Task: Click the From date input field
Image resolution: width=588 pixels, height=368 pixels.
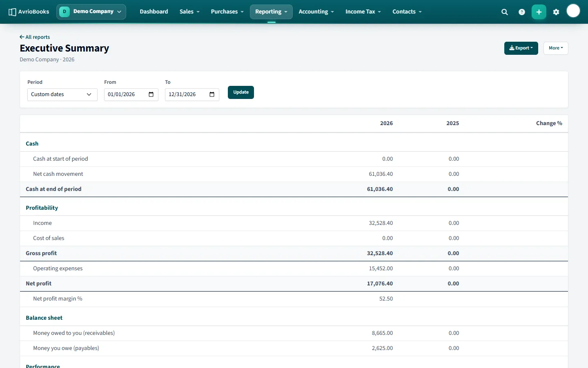Action: click(131, 94)
